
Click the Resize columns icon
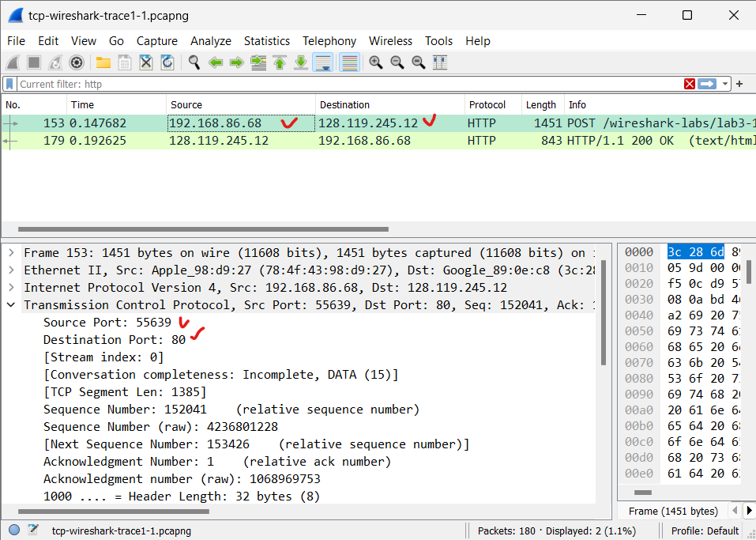tap(439, 62)
